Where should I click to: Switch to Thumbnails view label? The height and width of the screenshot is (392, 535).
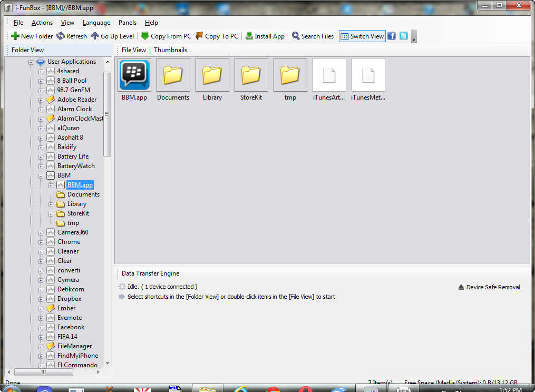point(170,50)
